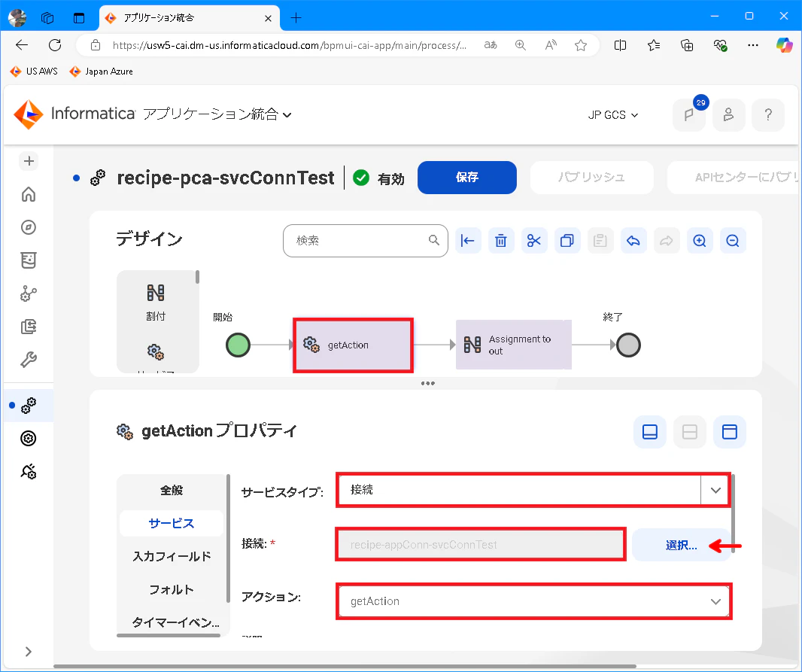Select the green 開始 start node
The height and width of the screenshot is (672, 802).
click(x=238, y=345)
